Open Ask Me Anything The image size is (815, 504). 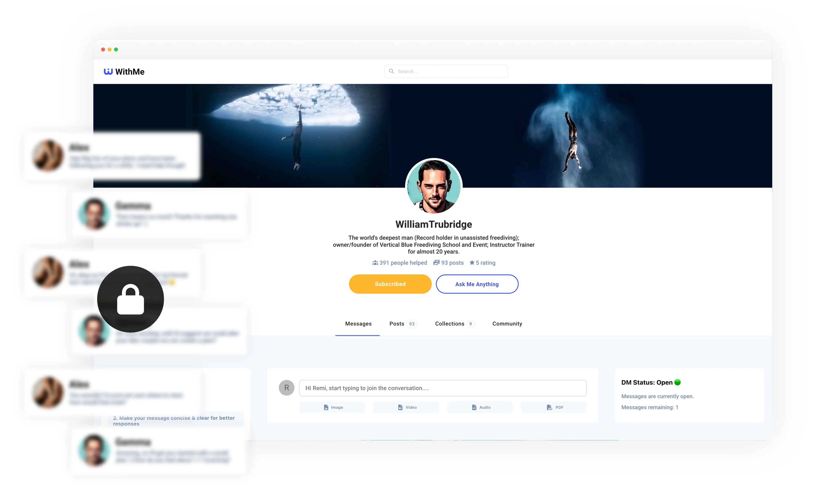tap(477, 284)
